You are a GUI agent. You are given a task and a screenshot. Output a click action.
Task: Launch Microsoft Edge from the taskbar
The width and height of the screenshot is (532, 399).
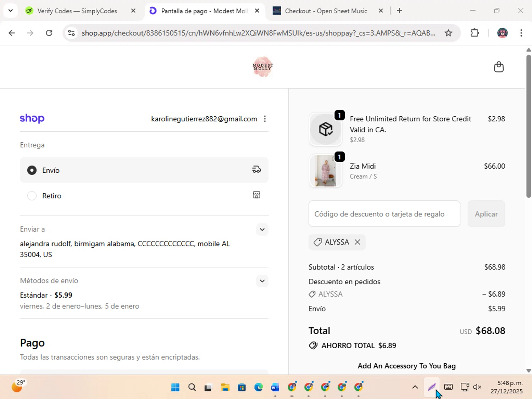258,387
